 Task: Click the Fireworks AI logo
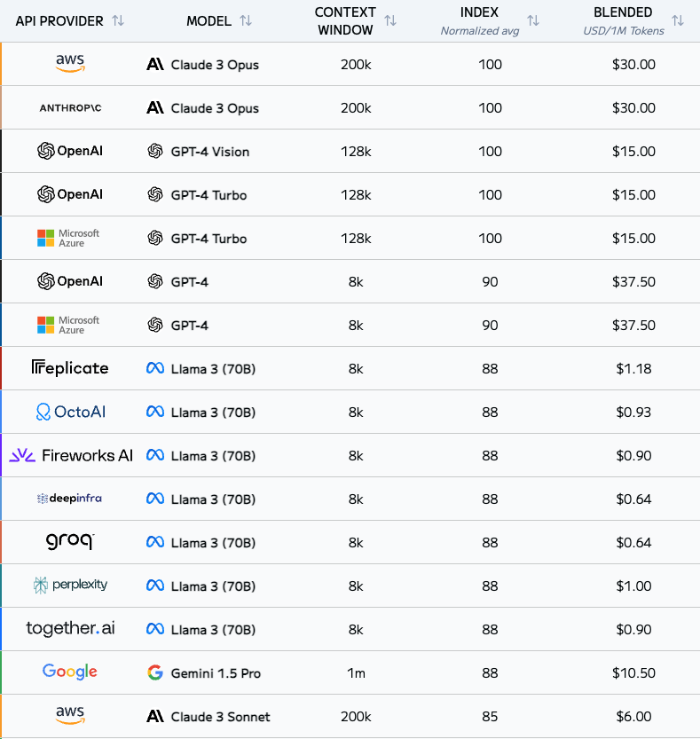click(71, 455)
